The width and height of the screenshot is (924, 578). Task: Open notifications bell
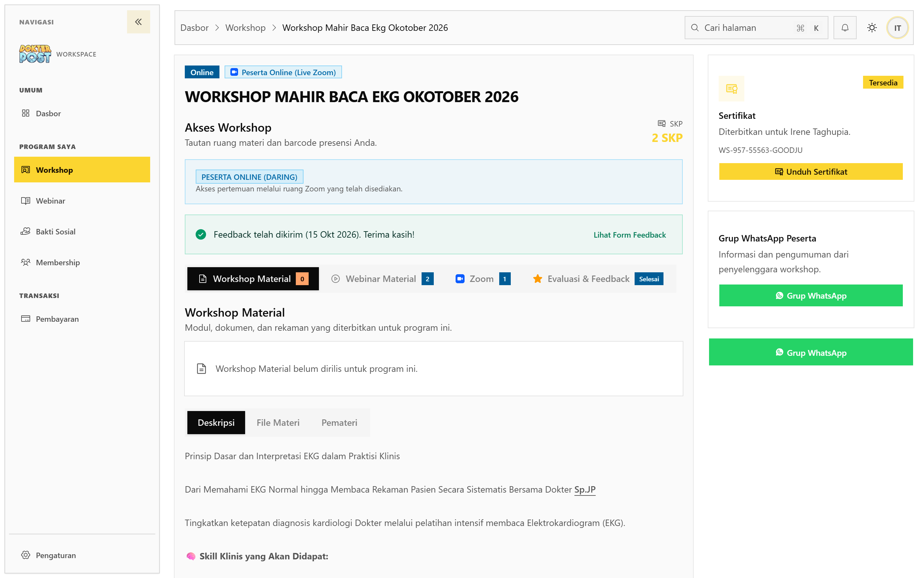[x=844, y=28]
